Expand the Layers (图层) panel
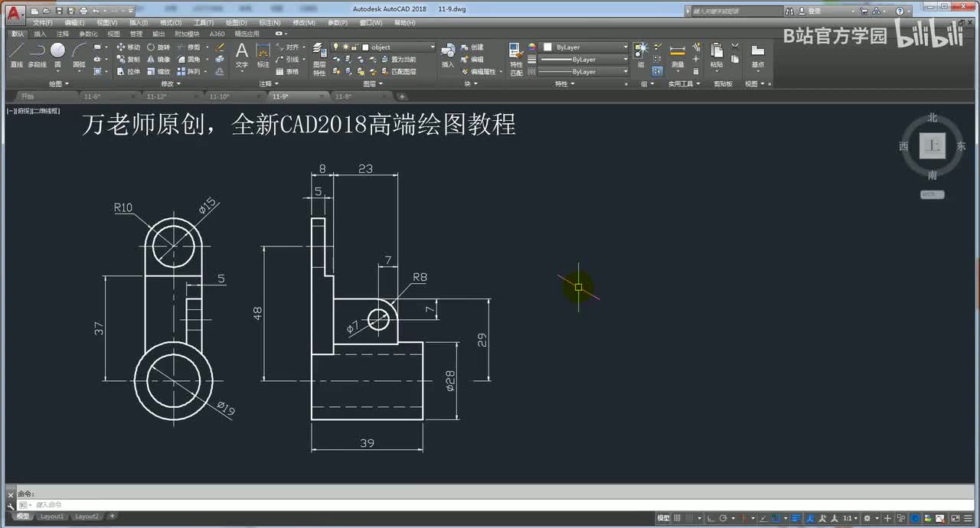980x528 pixels. tap(372, 83)
